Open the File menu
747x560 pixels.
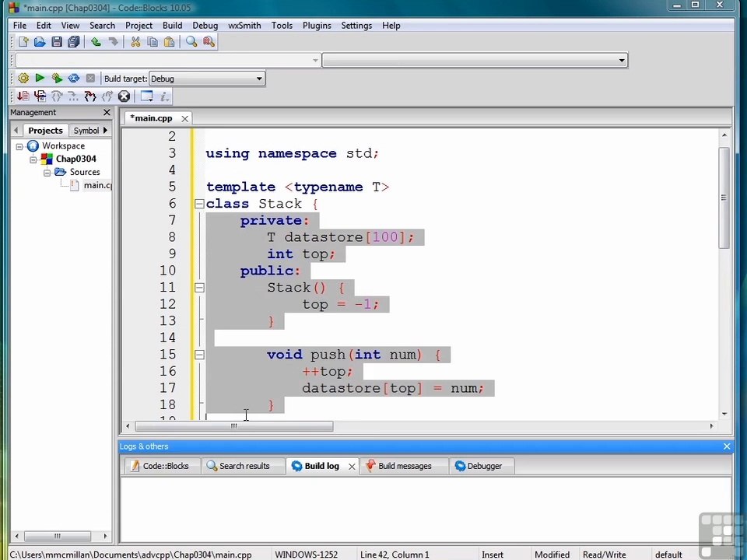coord(19,25)
